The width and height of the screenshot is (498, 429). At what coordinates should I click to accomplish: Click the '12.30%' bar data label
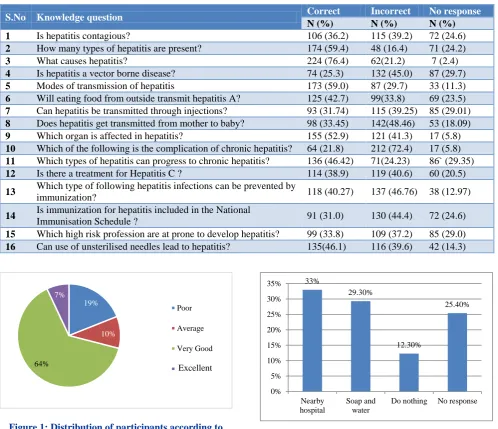click(x=409, y=345)
